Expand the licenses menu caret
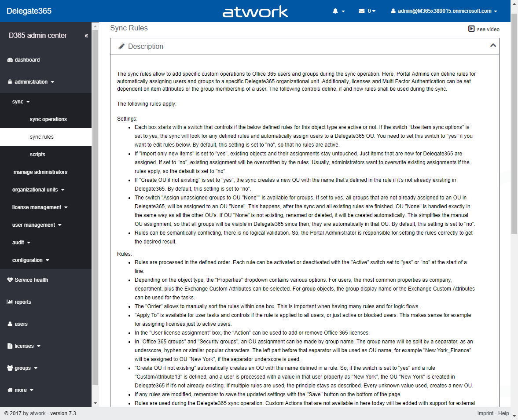 pos(39,346)
